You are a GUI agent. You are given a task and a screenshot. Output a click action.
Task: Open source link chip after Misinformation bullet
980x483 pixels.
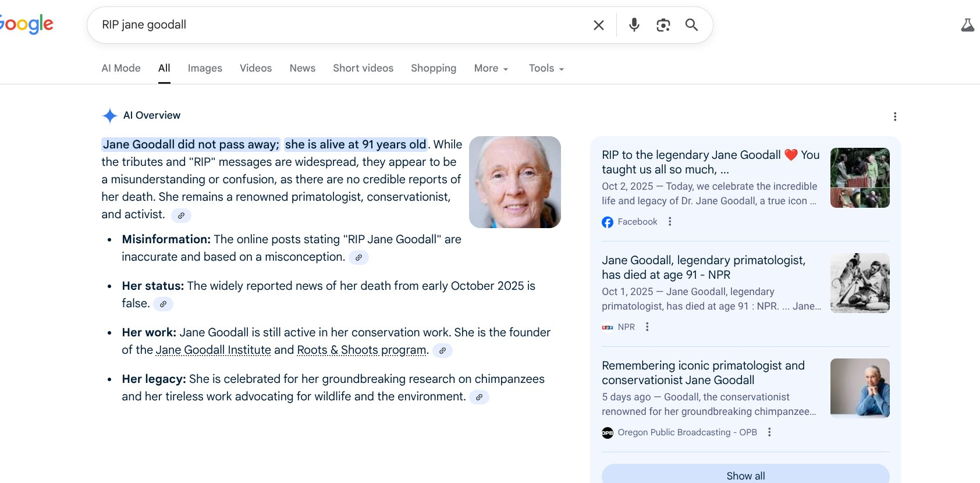point(358,257)
